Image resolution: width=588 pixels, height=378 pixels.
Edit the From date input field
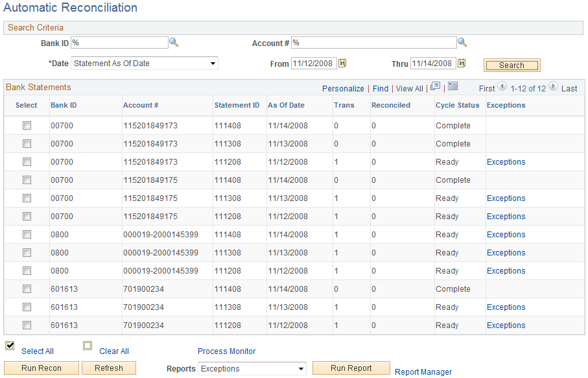coord(314,63)
